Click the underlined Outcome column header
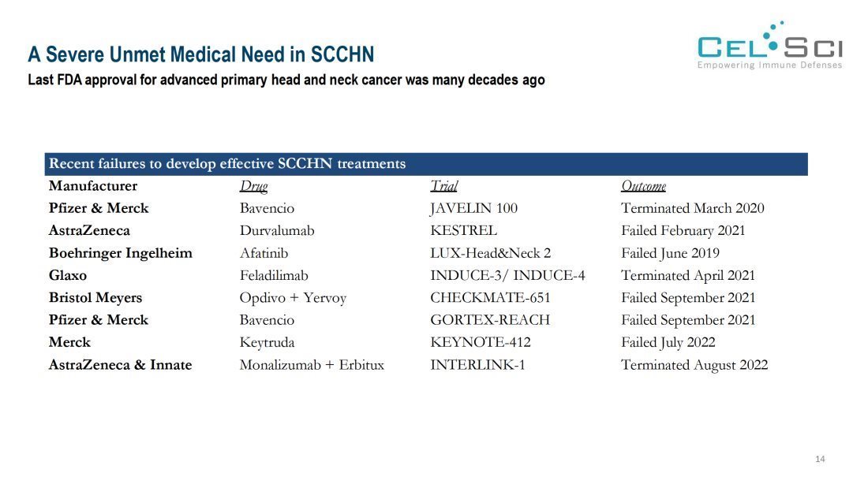 coord(643,186)
